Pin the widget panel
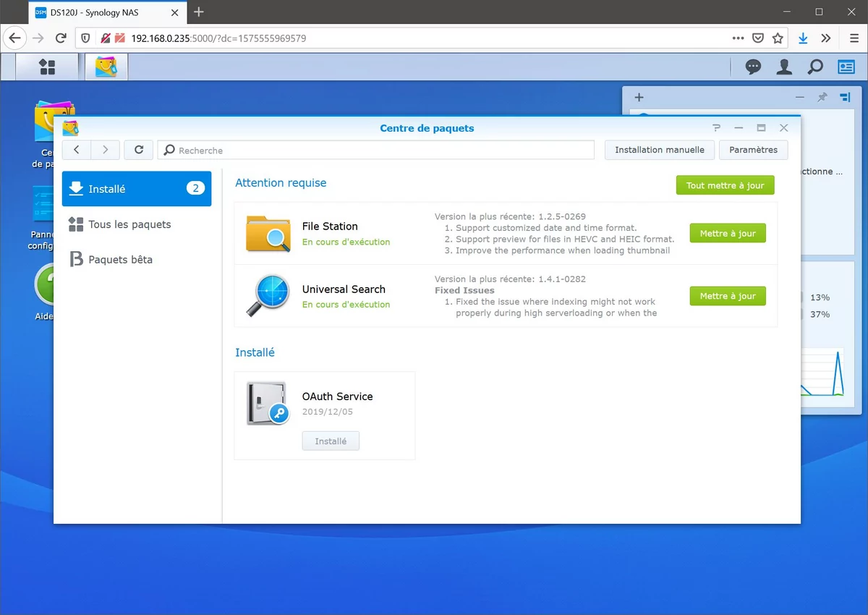 (822, 97)
